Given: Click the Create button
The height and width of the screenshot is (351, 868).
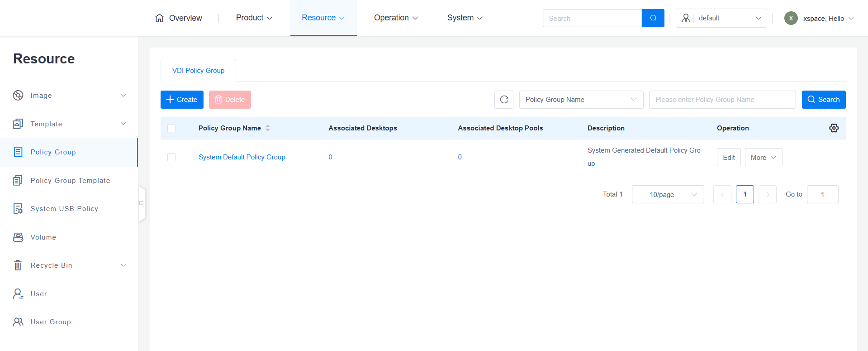Looking at the screenshot, I should [x=182, y=100].
